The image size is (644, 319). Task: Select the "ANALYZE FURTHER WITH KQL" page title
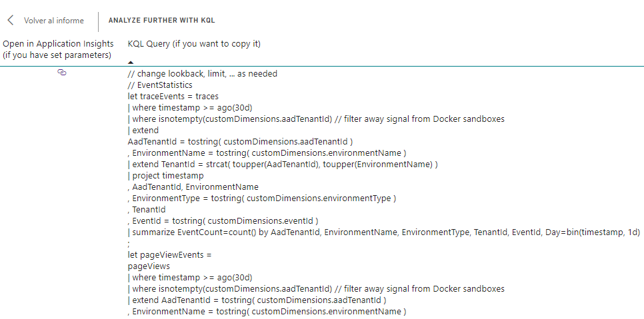point(161,21)
